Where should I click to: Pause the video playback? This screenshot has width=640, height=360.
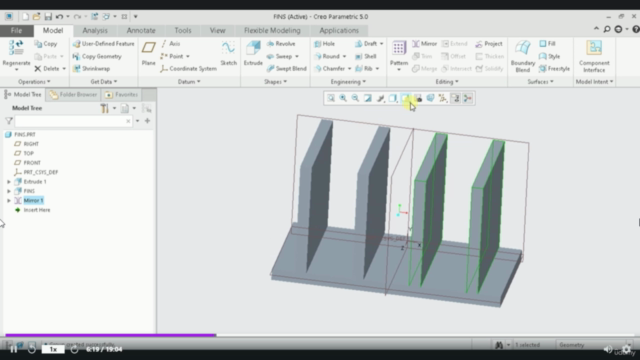[x=13, y=349]
